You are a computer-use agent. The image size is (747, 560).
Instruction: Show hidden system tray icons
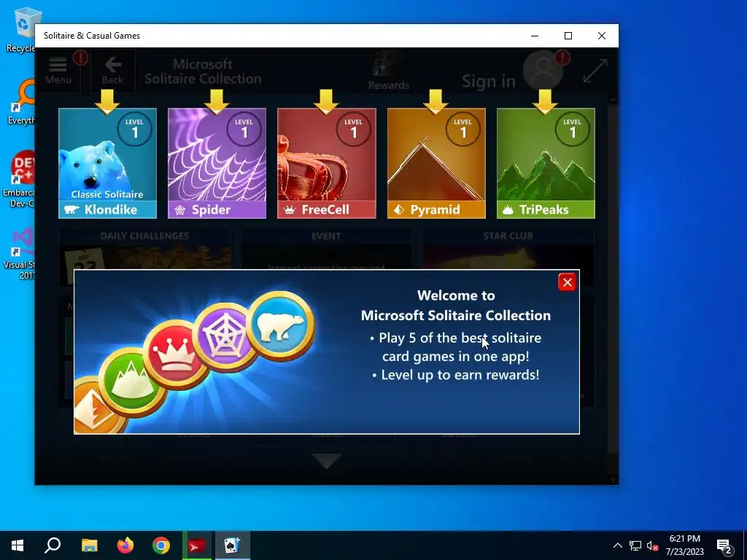617,545
